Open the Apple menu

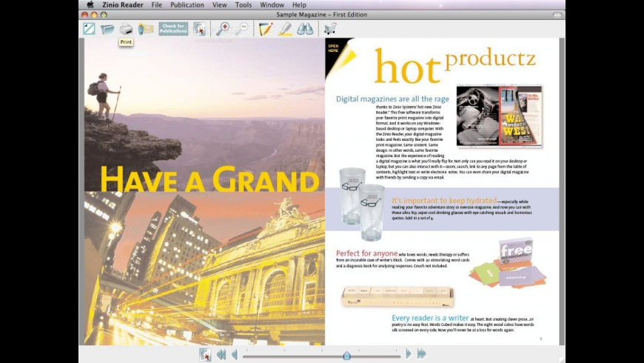90,5
